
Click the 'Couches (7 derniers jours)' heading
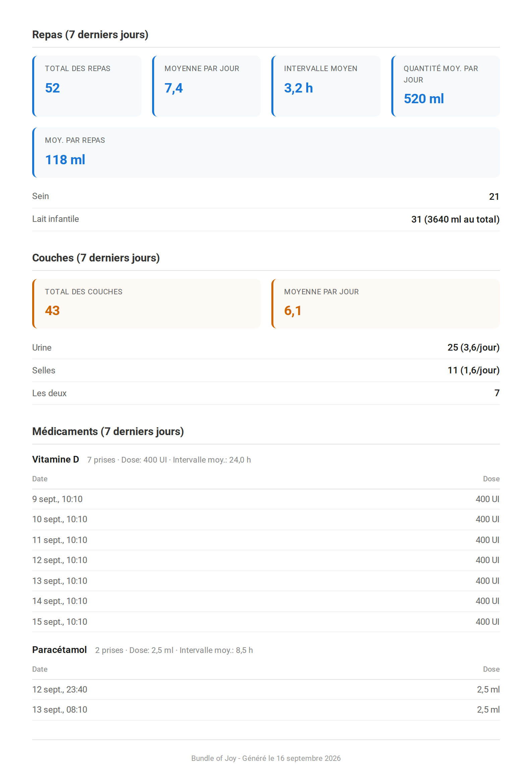pyautogui.click(x=96, y=258)
